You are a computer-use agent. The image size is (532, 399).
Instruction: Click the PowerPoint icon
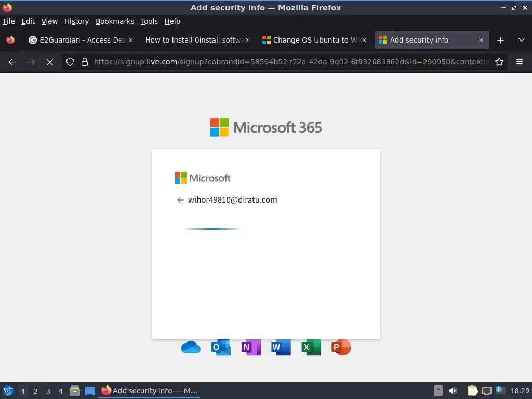(341, 347)
